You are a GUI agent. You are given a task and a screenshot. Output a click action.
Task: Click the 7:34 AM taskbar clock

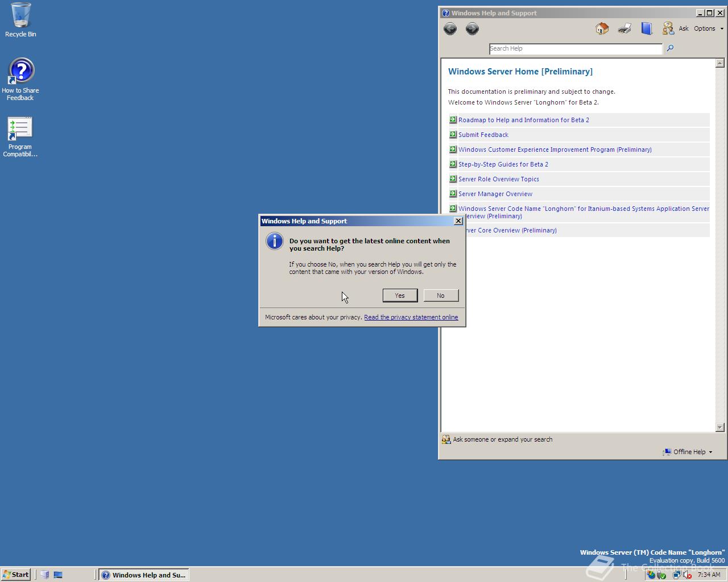709,575
